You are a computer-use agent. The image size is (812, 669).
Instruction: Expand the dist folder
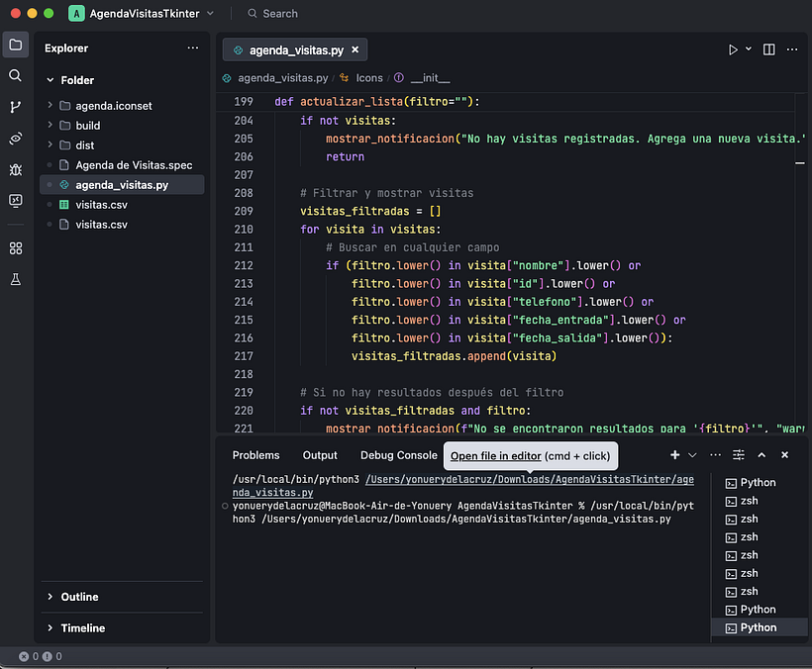[x=50, y=144]
